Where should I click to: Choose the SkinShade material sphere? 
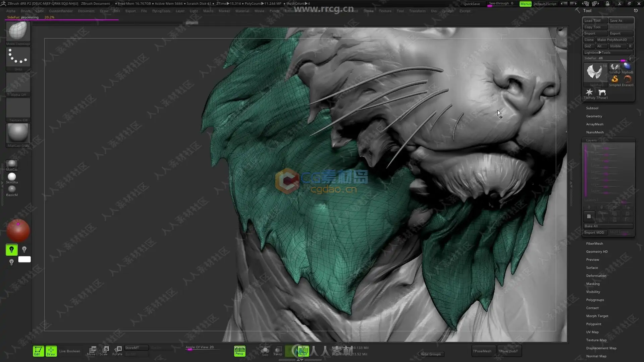click(12, 178)
